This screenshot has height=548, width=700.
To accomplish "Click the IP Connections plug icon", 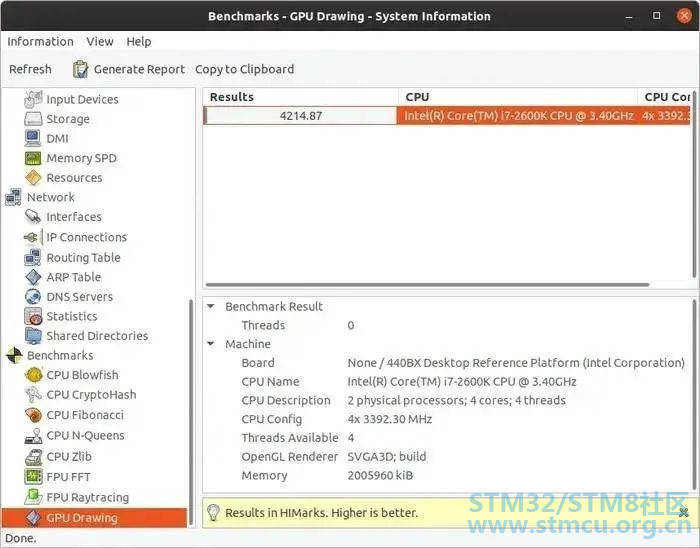I will click(x=31, y=237).
